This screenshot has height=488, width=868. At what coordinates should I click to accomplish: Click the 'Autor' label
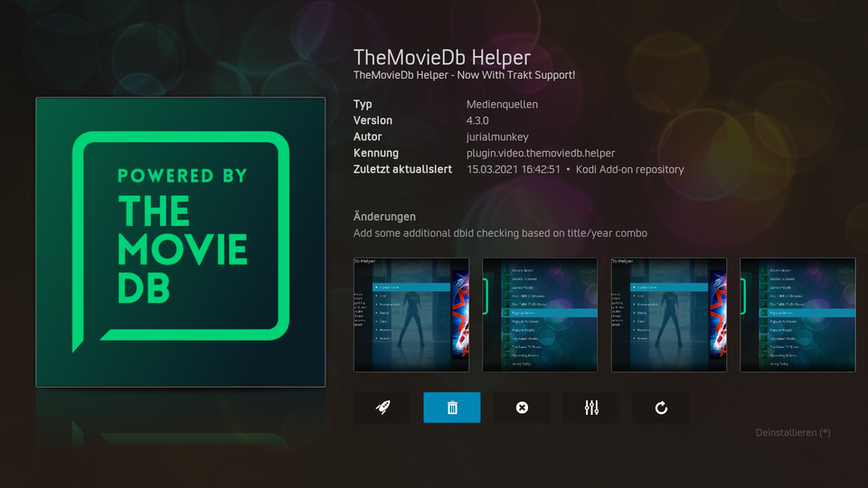click(368, 137)
